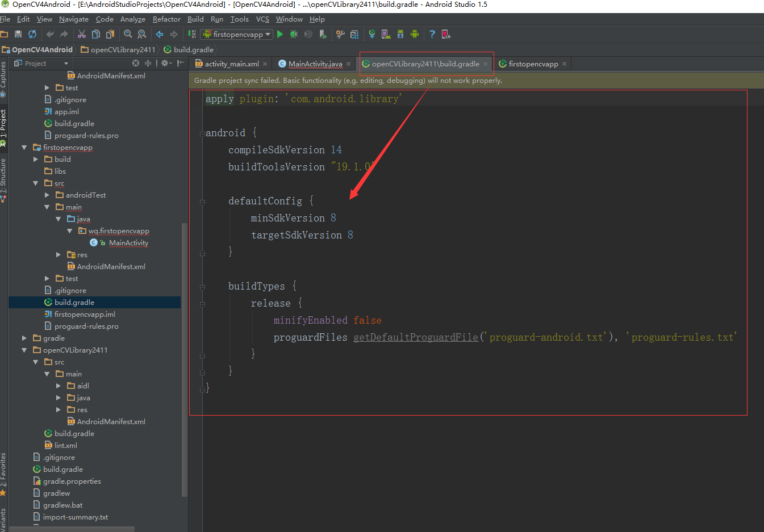Click Collapse All icon in Project panel
The width and height of the screenshot is (764, 532).
click(148, 63)
